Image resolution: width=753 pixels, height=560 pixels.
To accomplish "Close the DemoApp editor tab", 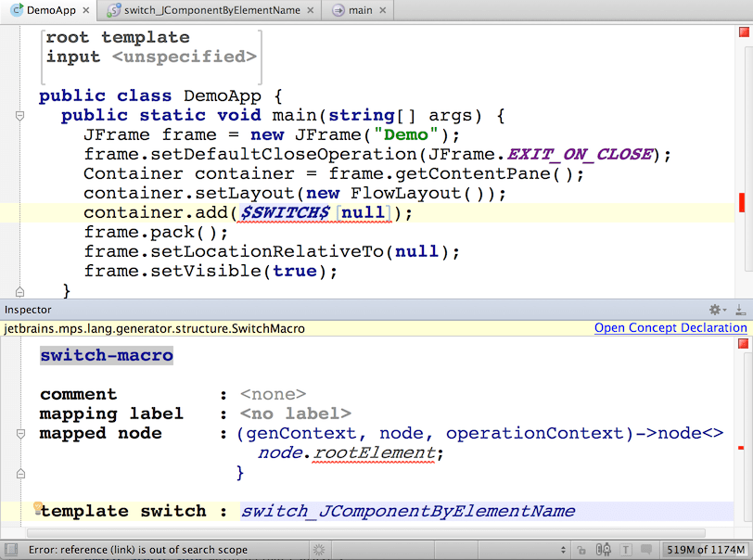I will [x=85, y=10].
